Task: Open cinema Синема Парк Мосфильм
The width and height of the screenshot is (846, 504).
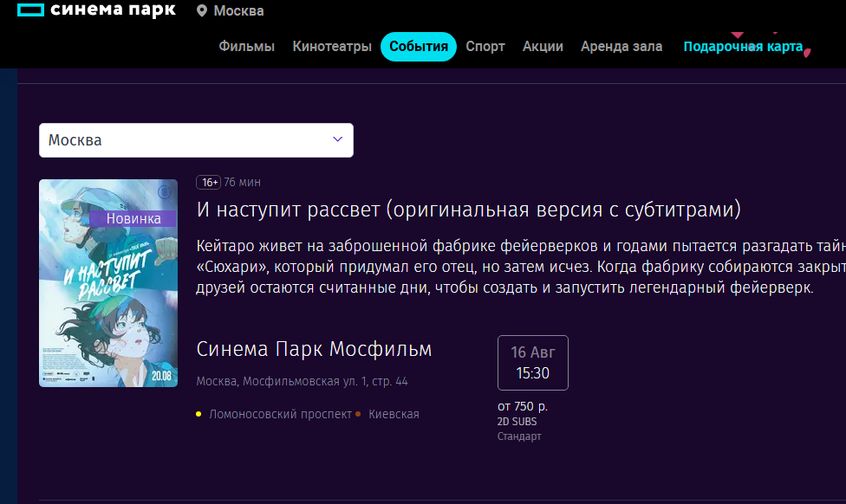Action: click(314, 349)
